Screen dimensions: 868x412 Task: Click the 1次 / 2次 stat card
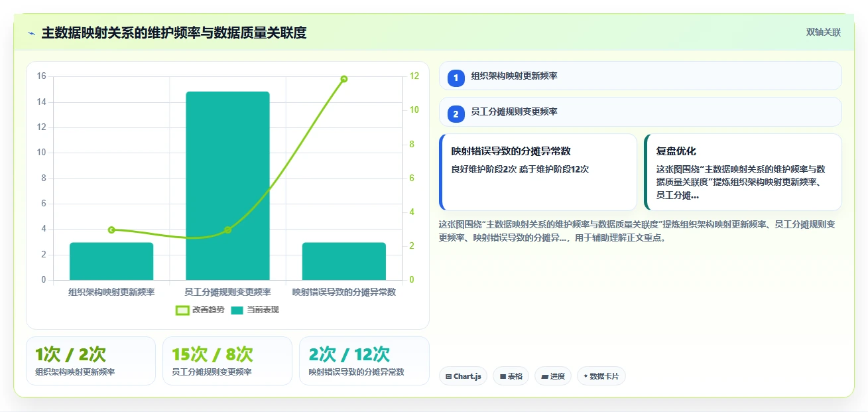91,361
